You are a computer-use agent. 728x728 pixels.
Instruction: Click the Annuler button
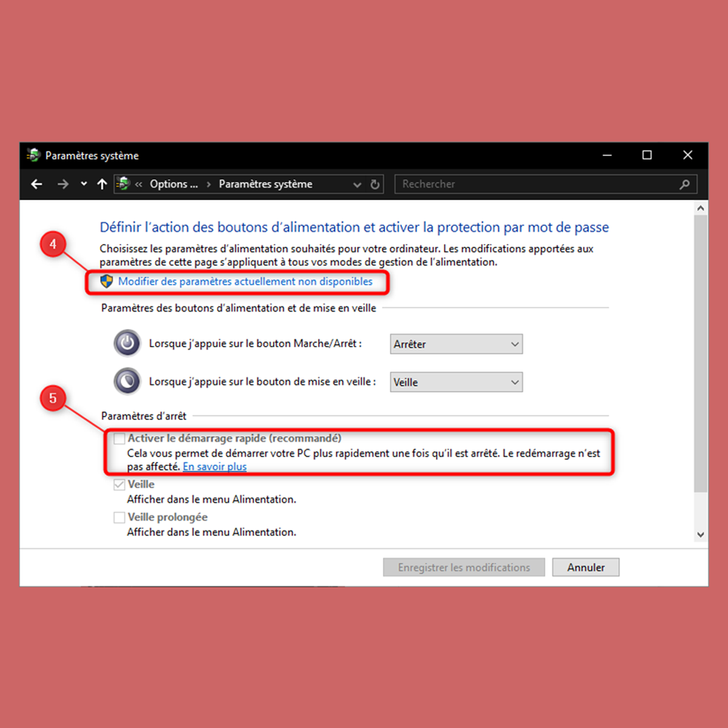coord(585,567)
